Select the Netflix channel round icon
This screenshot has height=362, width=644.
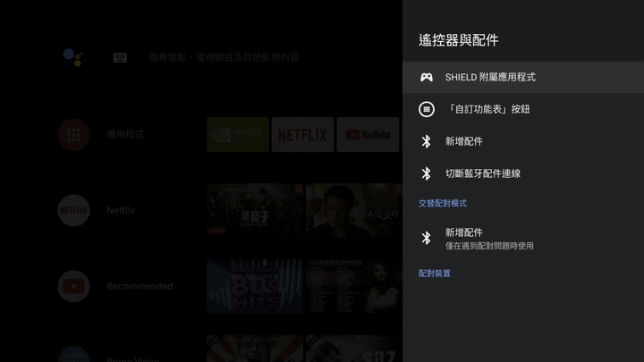[x=73, y=210]
